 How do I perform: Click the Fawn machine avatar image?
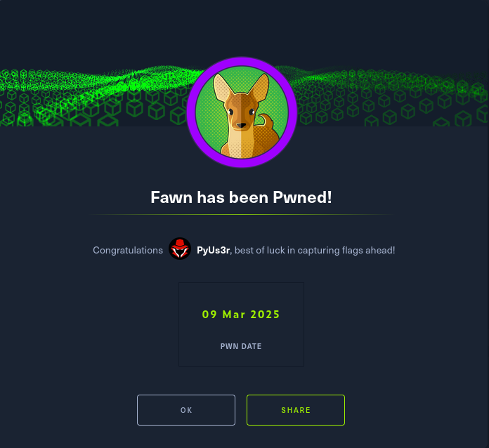pos(242,112)
